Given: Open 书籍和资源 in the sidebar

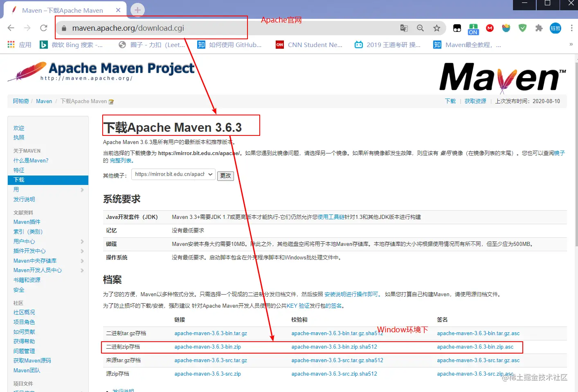Looking at the screenshot, I should pyautogui.click(x=27, y=280).
